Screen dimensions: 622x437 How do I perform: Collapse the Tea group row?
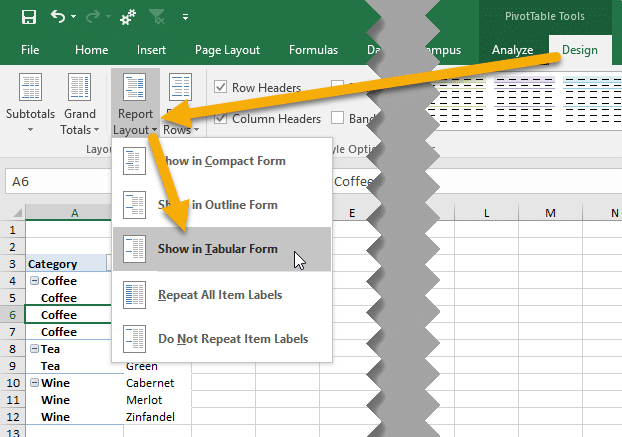(x=34, y=349)
